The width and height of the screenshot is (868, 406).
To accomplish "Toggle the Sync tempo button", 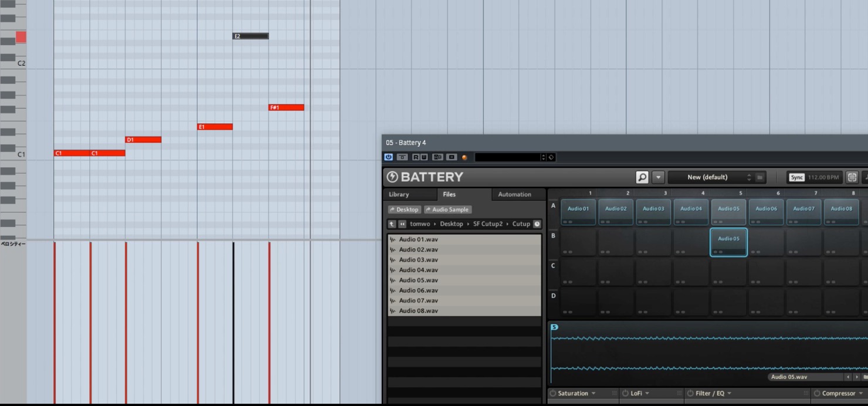I will 796,177.
